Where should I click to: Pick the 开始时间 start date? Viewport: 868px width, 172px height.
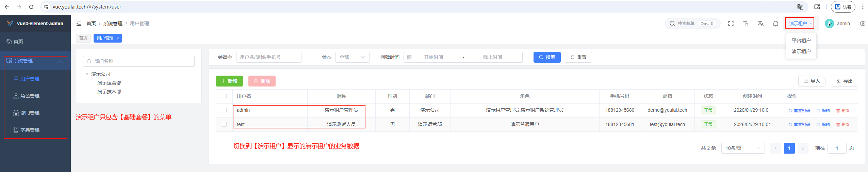tap(433, 57)
